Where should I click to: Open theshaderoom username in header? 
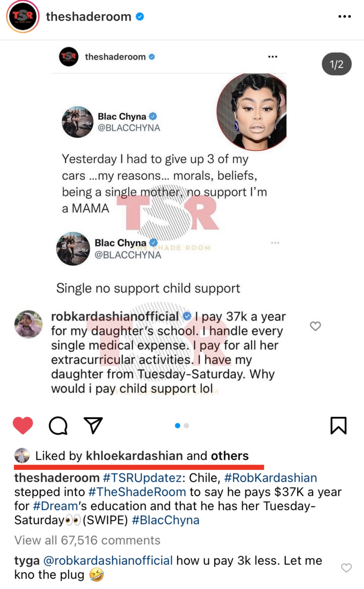(x=89, y=17)
